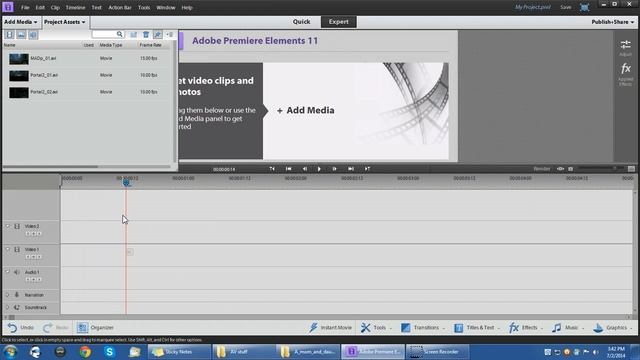Open the Action Bar menu

pos(120,7)
